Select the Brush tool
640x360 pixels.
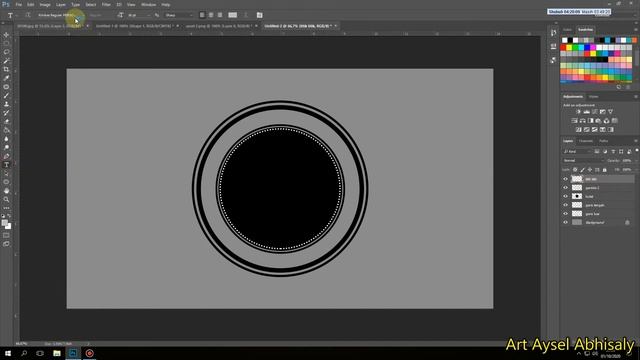click(x=6, y=96)
